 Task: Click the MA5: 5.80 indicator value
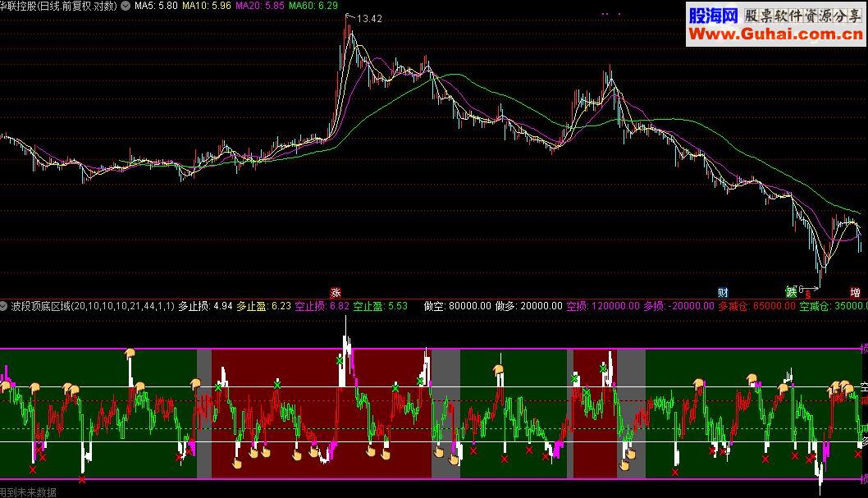tap(156, 6)
